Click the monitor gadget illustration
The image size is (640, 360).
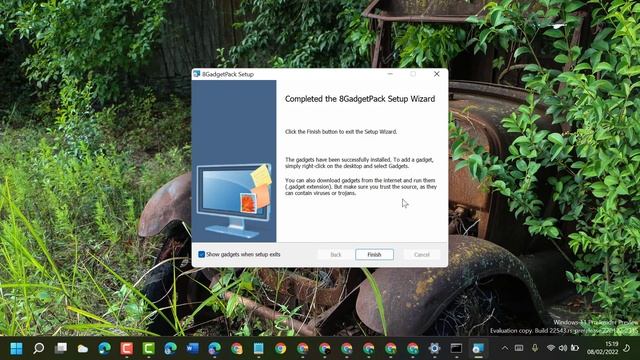pyautogui.click(x=234, y=200)
